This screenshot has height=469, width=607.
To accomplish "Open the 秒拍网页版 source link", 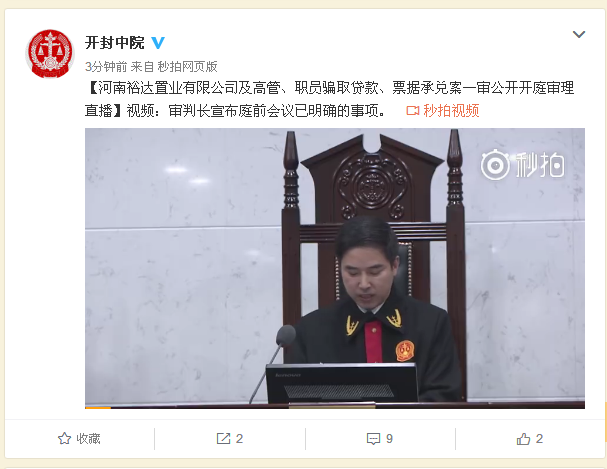I will click(187, 67).
